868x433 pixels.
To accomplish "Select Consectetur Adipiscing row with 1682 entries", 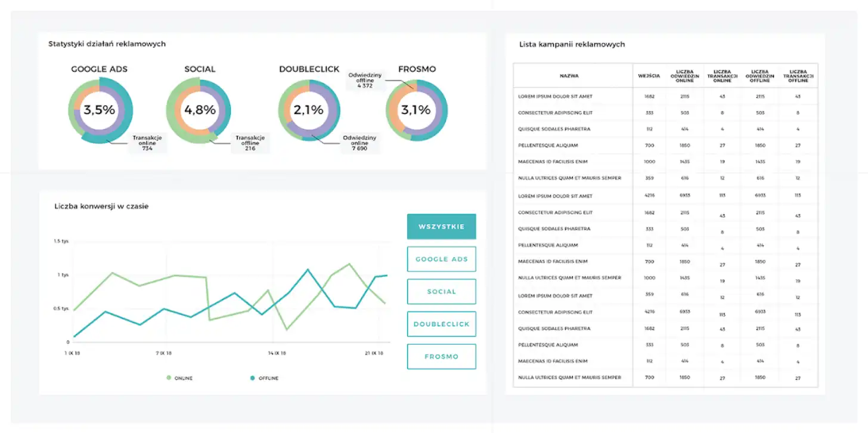I will [666, 212].
